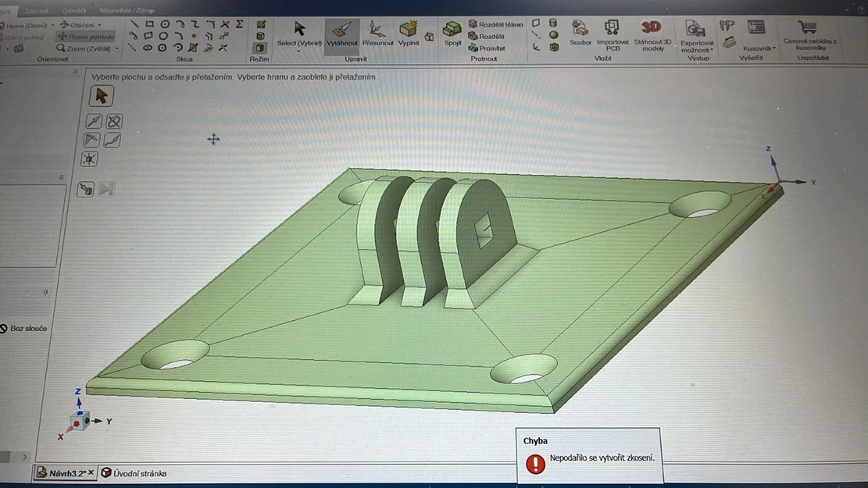This screenshot has height=488, width=868.
Task: Select the ellipse sketch tool
Action: 147,48
